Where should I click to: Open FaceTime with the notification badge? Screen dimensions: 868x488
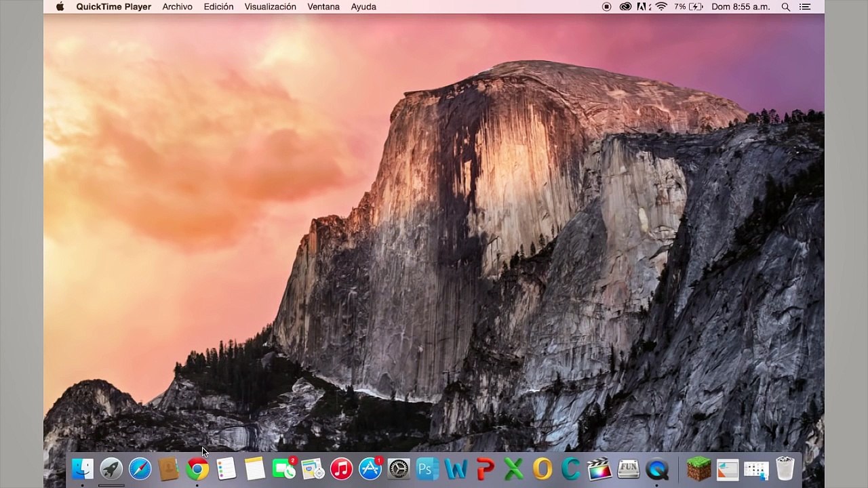pos(284,469)
